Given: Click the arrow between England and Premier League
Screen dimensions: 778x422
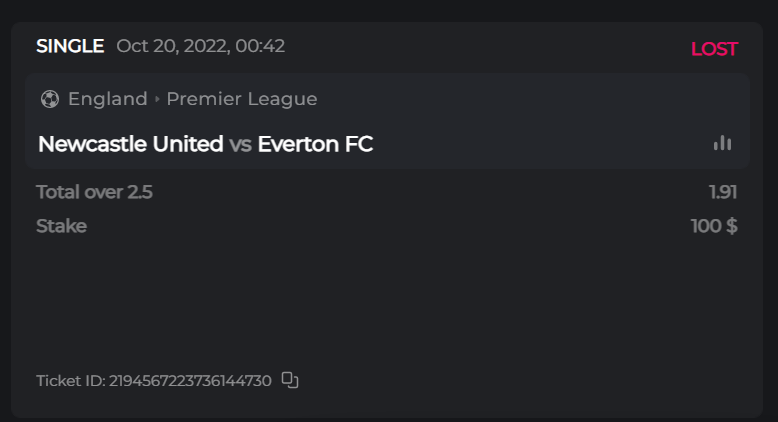Looking at the screenshot, I should pos(157,99).
